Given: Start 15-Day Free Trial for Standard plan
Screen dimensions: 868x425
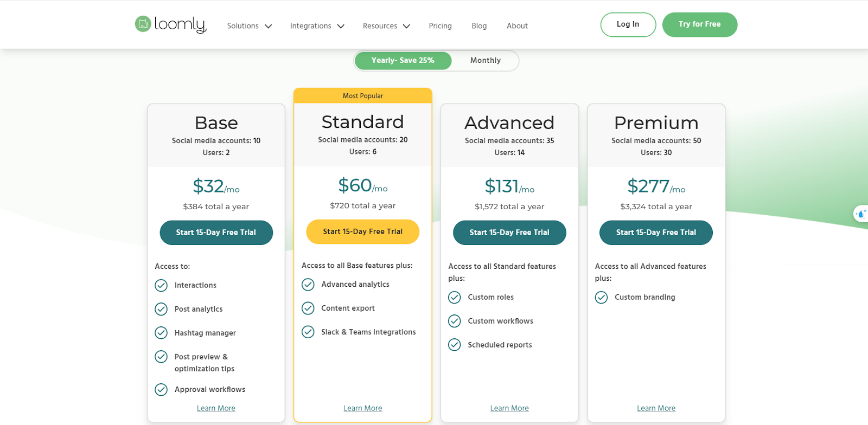Looking at the screenshot, I should (363, 231).
